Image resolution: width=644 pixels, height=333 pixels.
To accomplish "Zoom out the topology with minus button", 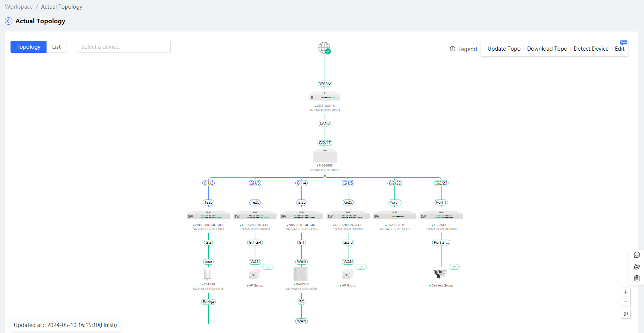I will [x=626, y=301].
